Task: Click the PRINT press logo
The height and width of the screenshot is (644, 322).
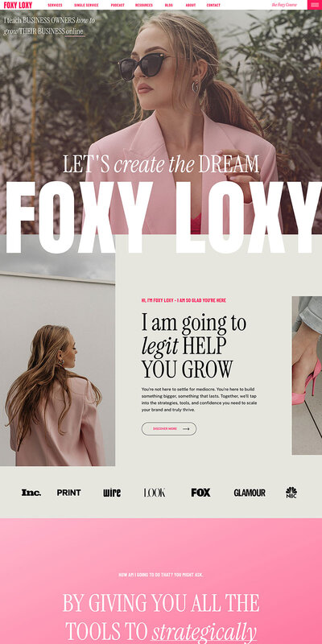Action: coord(68,493)
